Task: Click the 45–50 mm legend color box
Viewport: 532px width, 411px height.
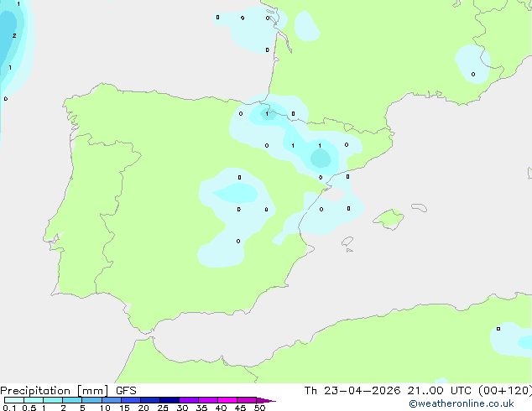Action: 247,400
